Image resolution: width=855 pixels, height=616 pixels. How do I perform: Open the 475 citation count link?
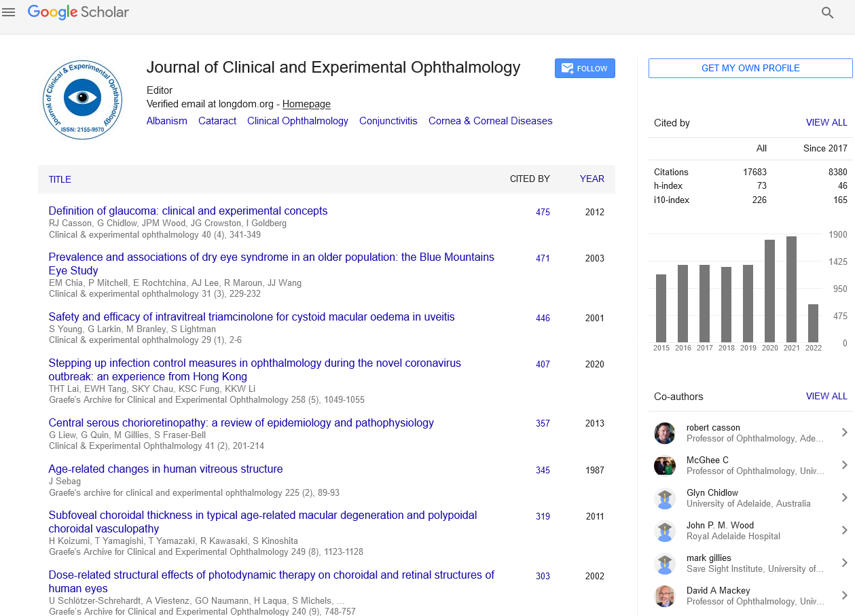tap(543, 212)
